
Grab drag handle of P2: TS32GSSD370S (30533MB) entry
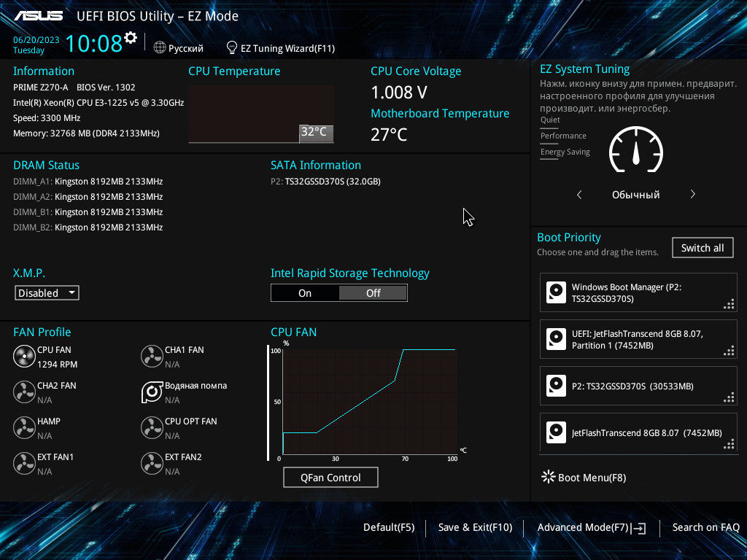pos(729,397)
